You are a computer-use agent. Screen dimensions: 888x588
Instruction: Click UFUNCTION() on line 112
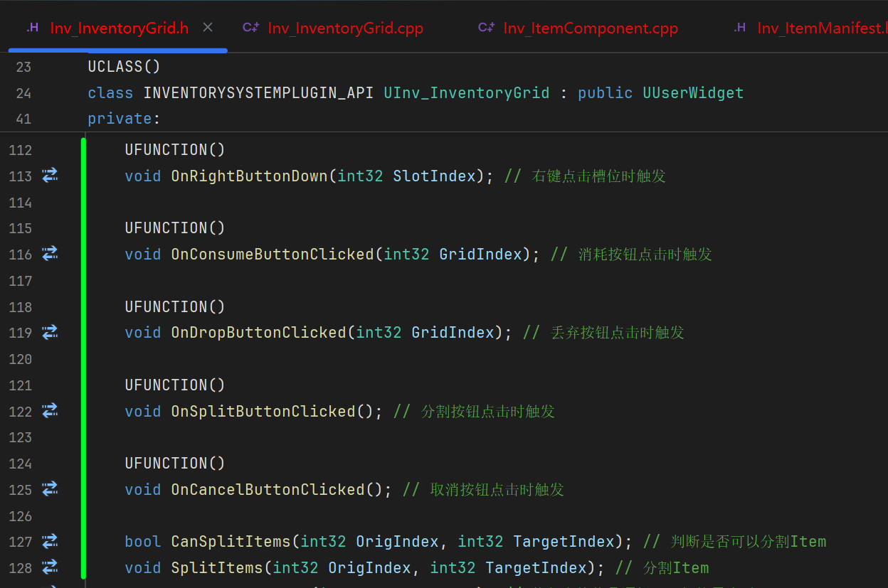175,149
